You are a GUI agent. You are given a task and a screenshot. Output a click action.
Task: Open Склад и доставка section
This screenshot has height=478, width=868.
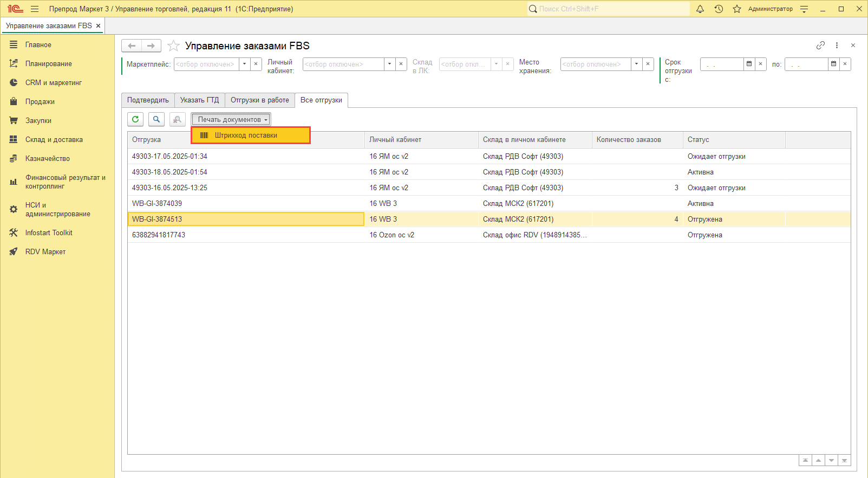(54, 140)
